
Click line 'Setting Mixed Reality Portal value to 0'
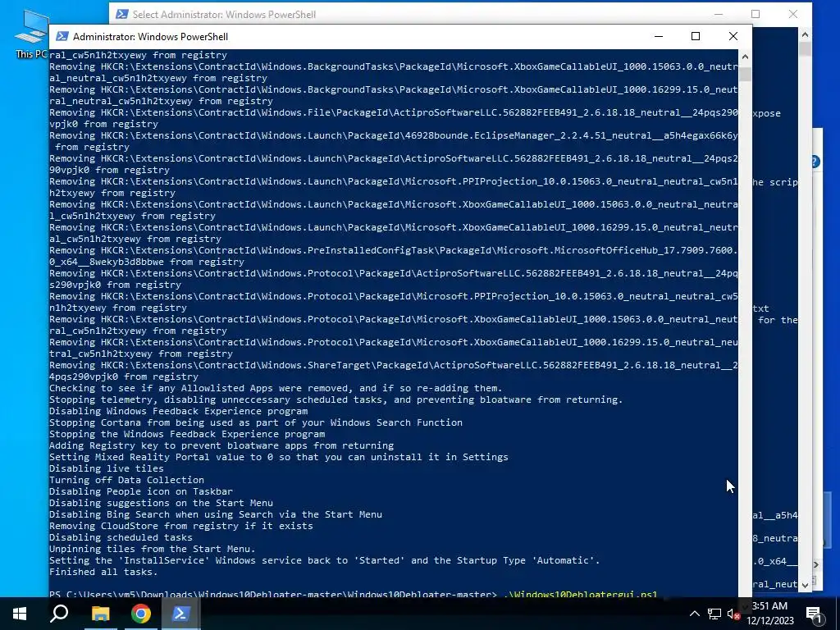pyautogui.click(x=279, y=457)
